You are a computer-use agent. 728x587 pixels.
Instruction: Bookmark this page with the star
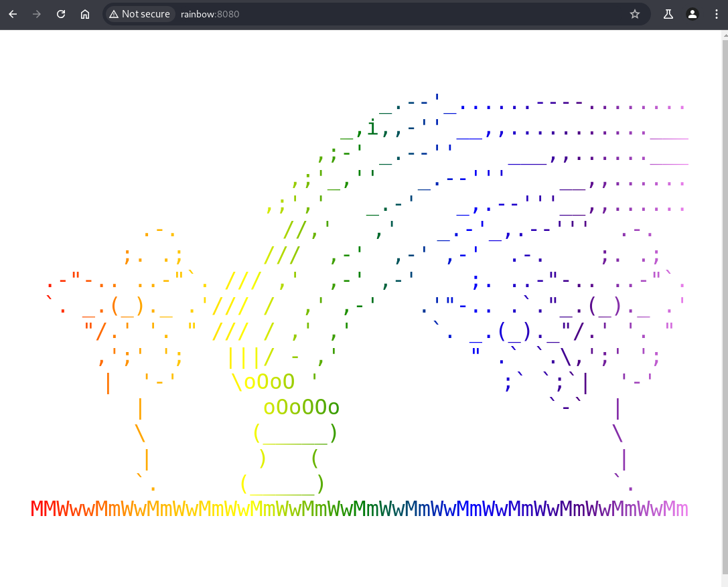[x=635, y=14]
